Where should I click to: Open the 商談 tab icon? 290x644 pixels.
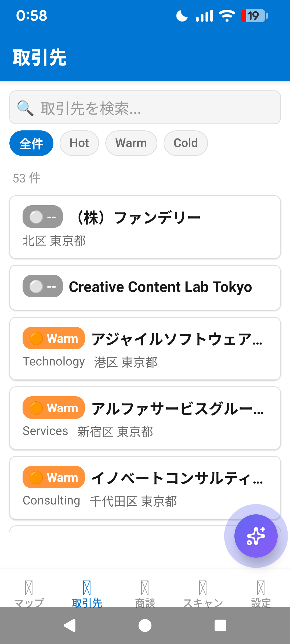(145, 588)
